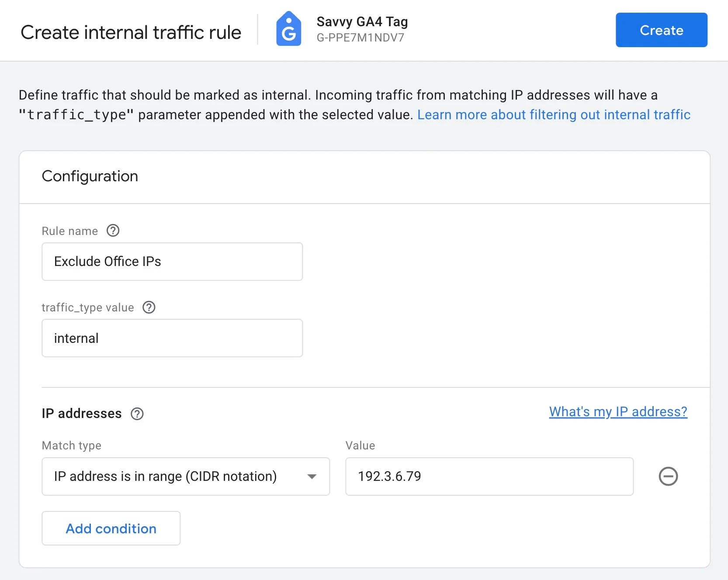The image size is (728, 580).
Task: Click the blue Create button
Action: 661,30
